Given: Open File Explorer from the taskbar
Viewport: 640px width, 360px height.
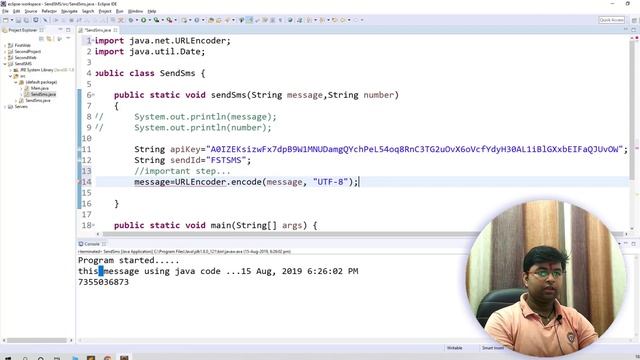Looking at the screenshot, I should [75, 358].
